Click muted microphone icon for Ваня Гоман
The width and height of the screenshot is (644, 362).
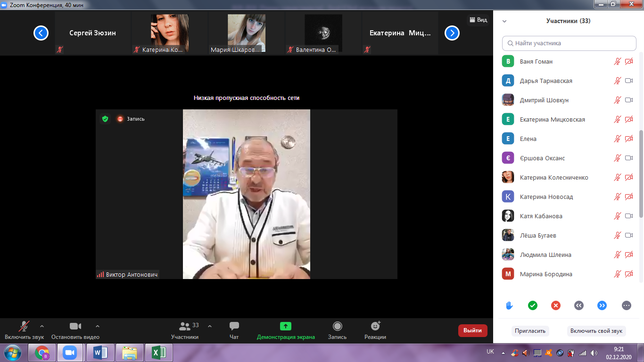617,61
